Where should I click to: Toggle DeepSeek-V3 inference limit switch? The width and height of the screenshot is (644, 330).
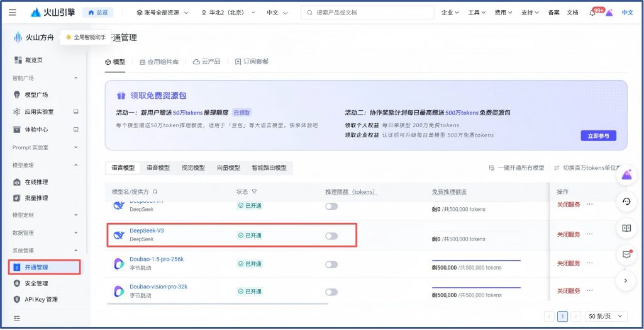[x=331, y=236]
